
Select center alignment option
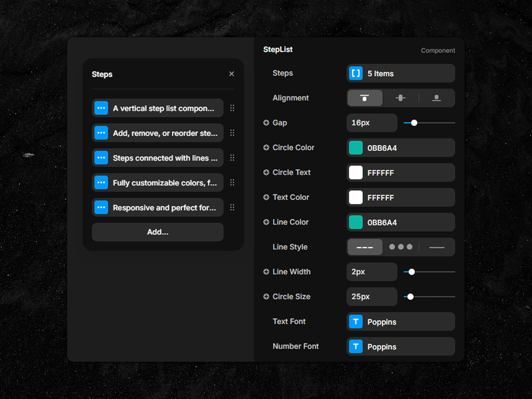pos(400,98)
